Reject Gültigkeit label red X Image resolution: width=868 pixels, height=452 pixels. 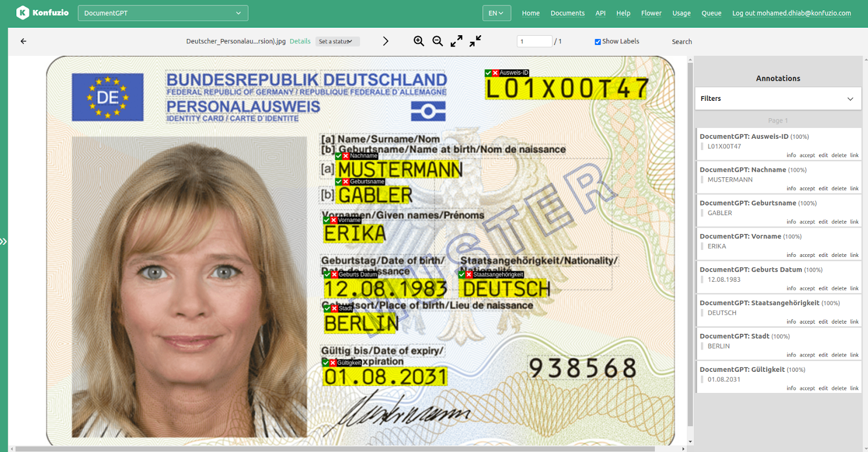[333, 363]
